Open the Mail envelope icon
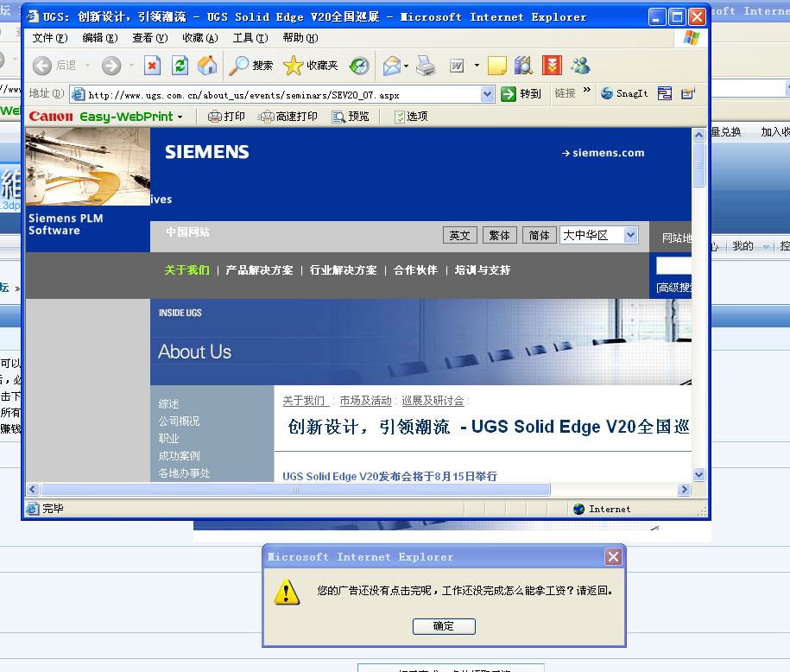Image resolution: width=790 pixels, height=672 pixels. pyautogui.click(x=391, y=66)
